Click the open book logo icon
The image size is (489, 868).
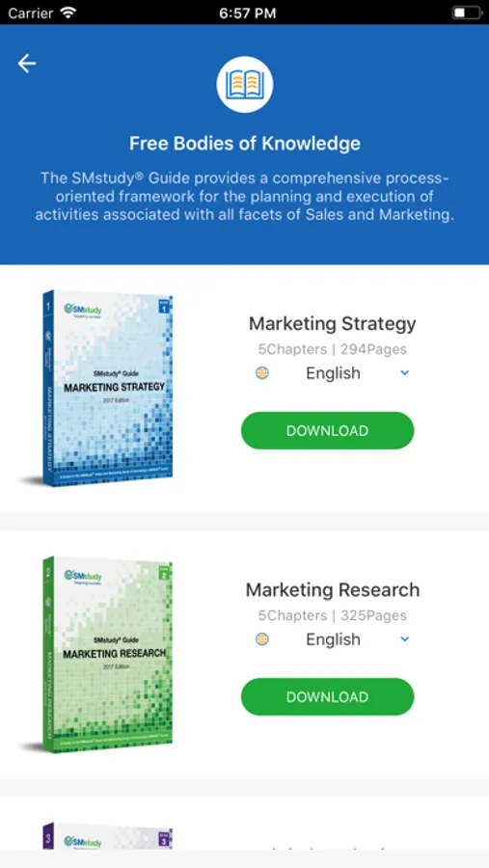pyautogui.click(x=245, y=85)
